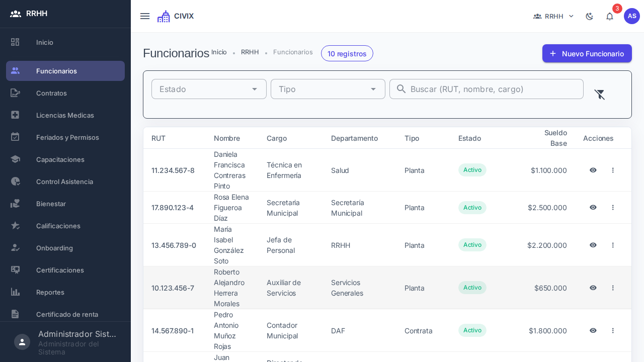This screenshot has height=362, width=644.
Task: Click the Contrata type cell
Action: tap(419, 330)
